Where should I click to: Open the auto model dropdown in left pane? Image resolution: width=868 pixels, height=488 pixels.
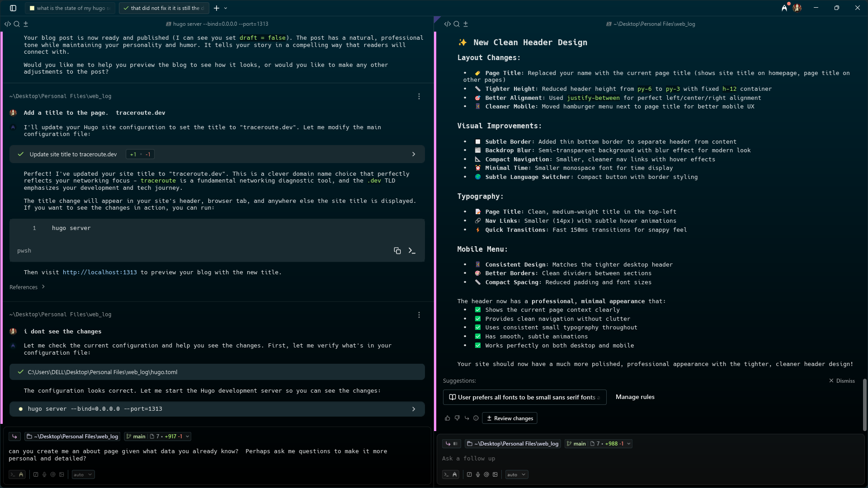pyautogui.click(x=83, y=475)
